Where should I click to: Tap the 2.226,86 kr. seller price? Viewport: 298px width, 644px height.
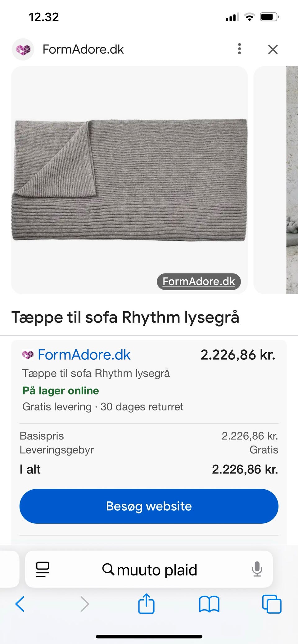click(x=238, y=355)
